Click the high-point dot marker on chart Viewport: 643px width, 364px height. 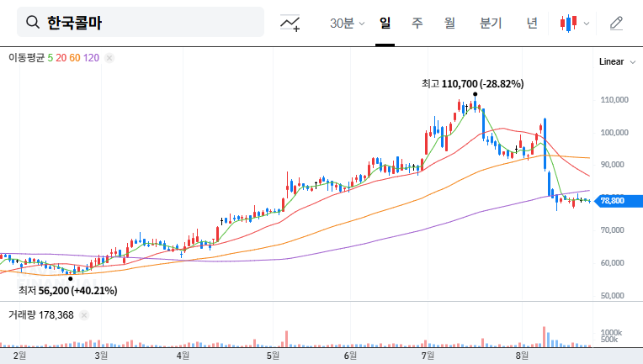pos(475,94)
